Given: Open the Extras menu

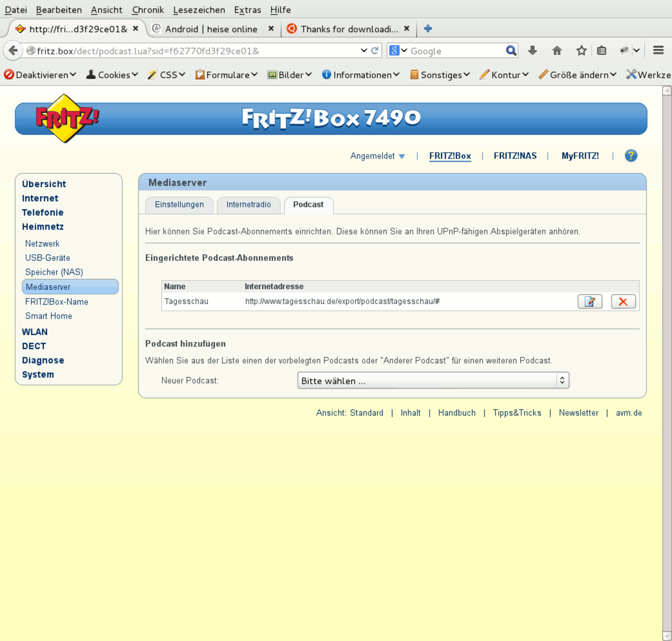Looking at the screenshot, I should 247,10.
